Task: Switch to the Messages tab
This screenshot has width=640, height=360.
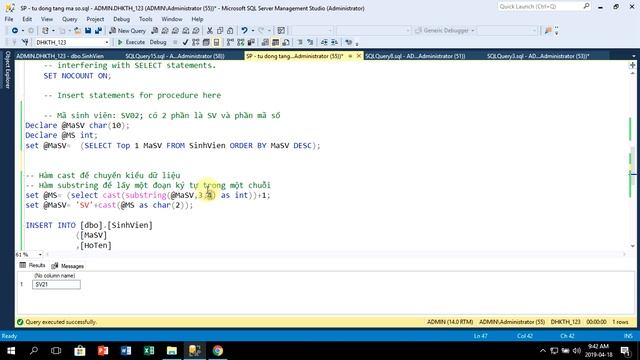Action: coord(68,266)
